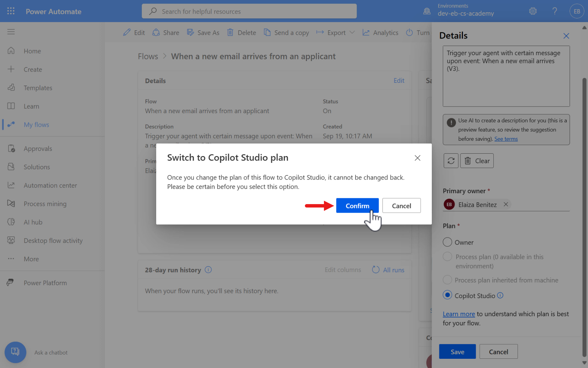Select the Owner plan radio button
This screenshot has height=368, width=588.
pyautogui.click(x=447, y=242)
